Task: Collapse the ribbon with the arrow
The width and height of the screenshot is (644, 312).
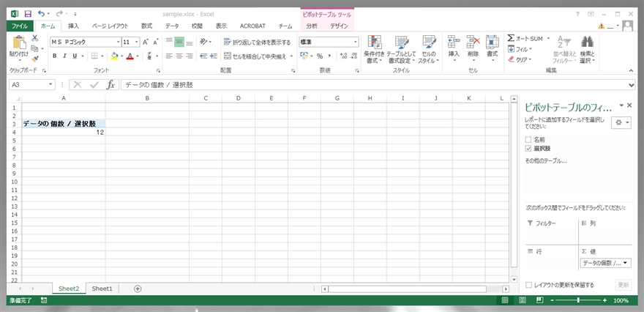Action: (632, 71)
